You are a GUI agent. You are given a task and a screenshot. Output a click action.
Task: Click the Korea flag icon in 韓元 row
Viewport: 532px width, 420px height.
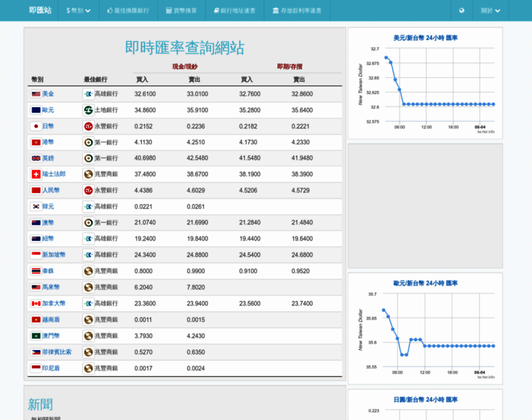[x=36, y=206]
